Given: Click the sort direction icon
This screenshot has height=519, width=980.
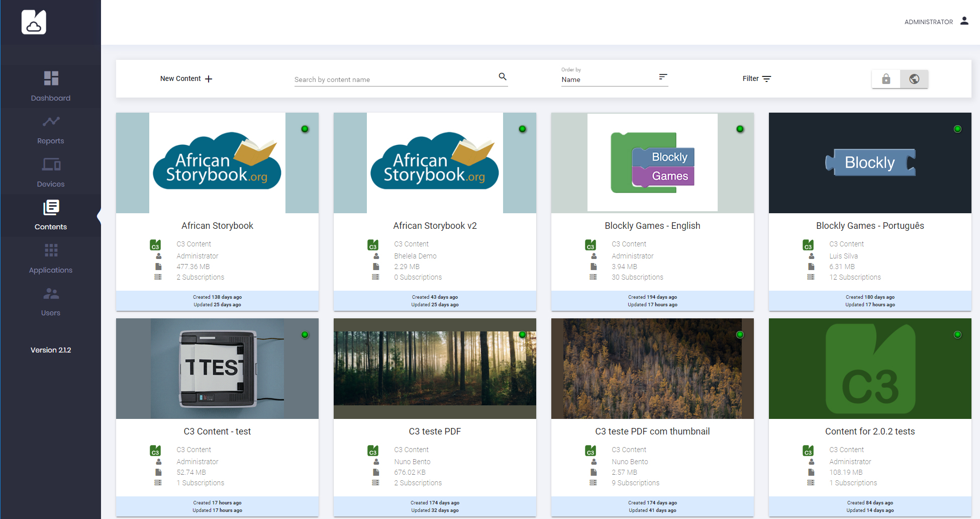Looking at the screenshot, I should click(663, 76).
